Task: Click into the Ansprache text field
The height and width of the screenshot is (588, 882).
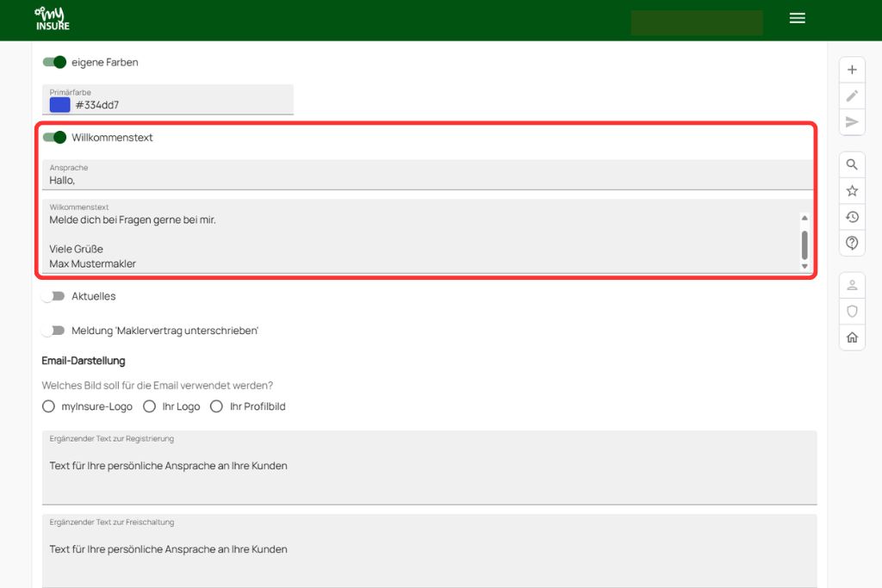Action: [x=426, y=180]
